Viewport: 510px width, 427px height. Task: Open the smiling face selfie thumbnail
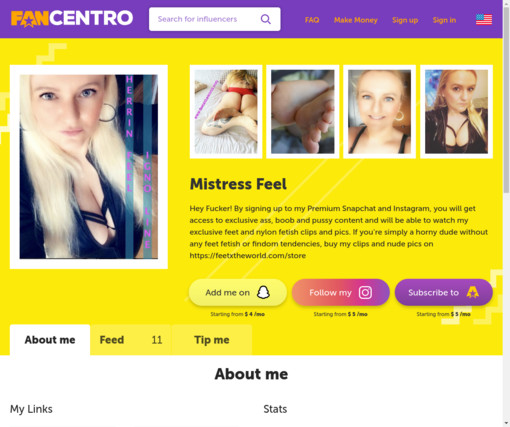pyautogui.click(x=379, y=112)
